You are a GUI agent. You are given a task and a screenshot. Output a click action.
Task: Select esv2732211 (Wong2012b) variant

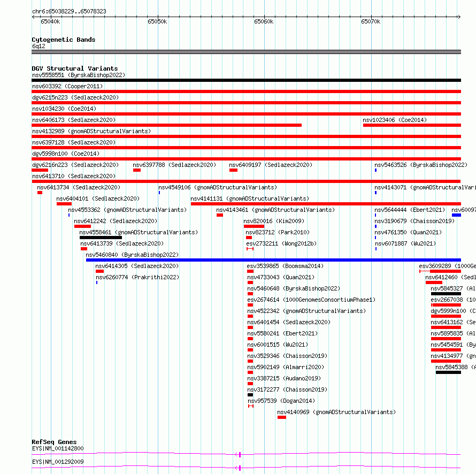(x=281, y=243)
